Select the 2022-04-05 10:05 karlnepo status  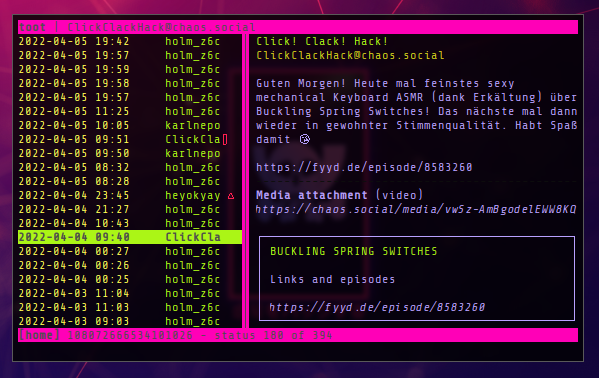click(130, 125)
